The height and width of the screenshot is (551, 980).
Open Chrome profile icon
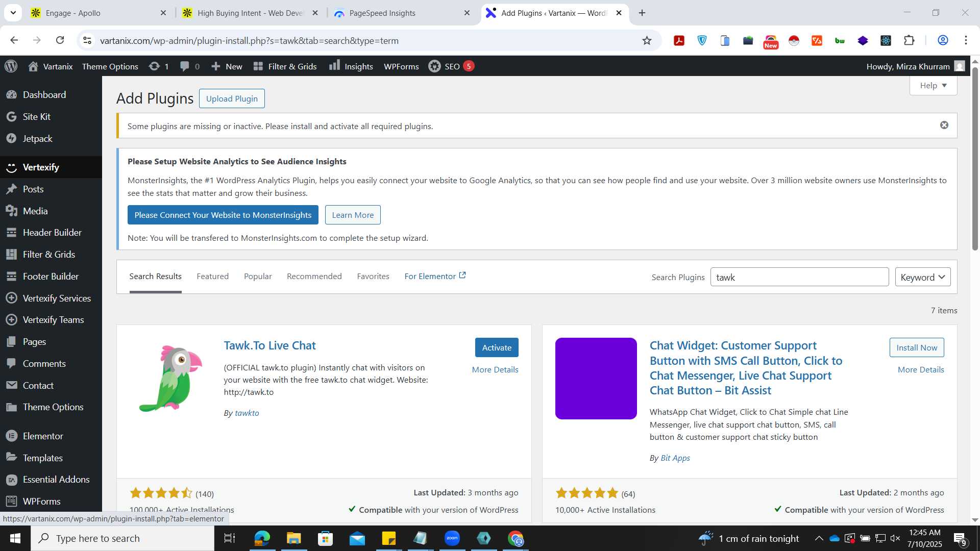pos(943,40)
